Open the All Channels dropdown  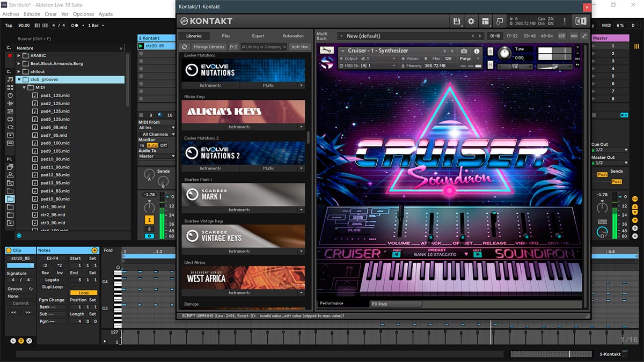click(x=157, y=134)
